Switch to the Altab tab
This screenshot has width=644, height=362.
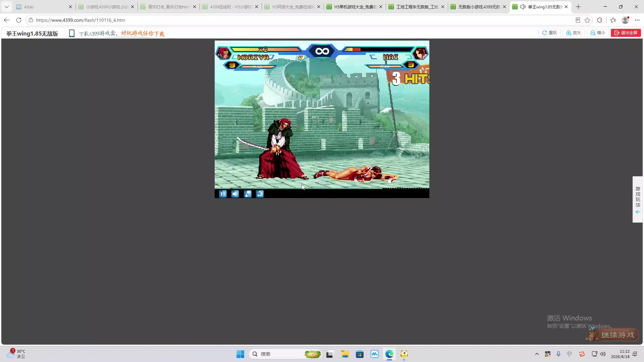pyautogui.click(x=44, y=7)
